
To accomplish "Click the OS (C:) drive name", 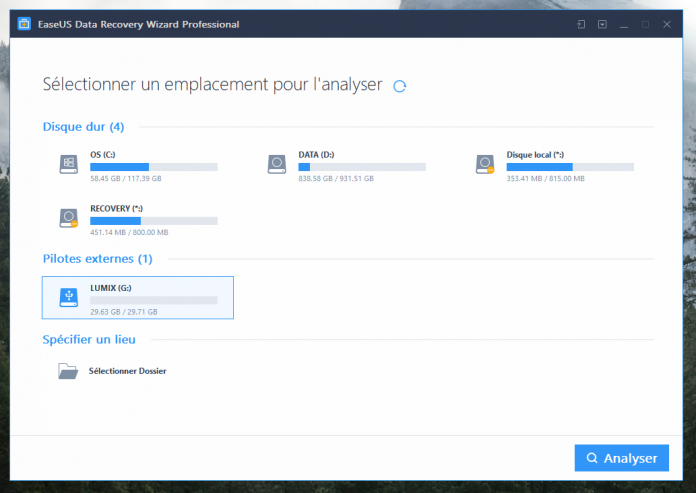I will pos(103,155).
